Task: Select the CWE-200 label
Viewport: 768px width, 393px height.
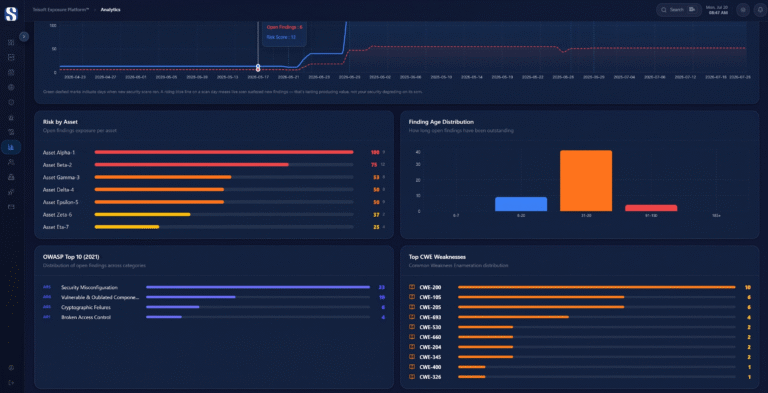Action: [430, 287]
